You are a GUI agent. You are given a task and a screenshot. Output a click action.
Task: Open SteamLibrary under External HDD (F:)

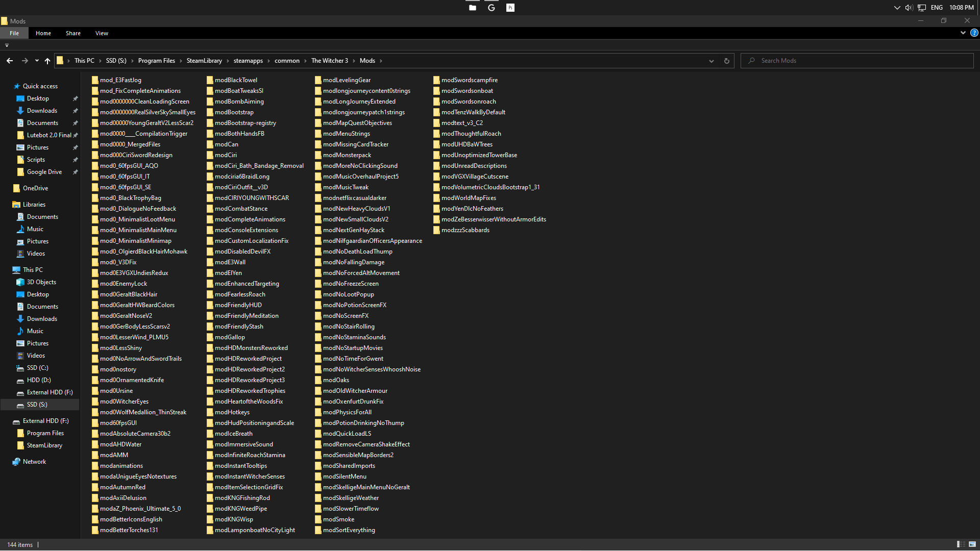point(44,445)
